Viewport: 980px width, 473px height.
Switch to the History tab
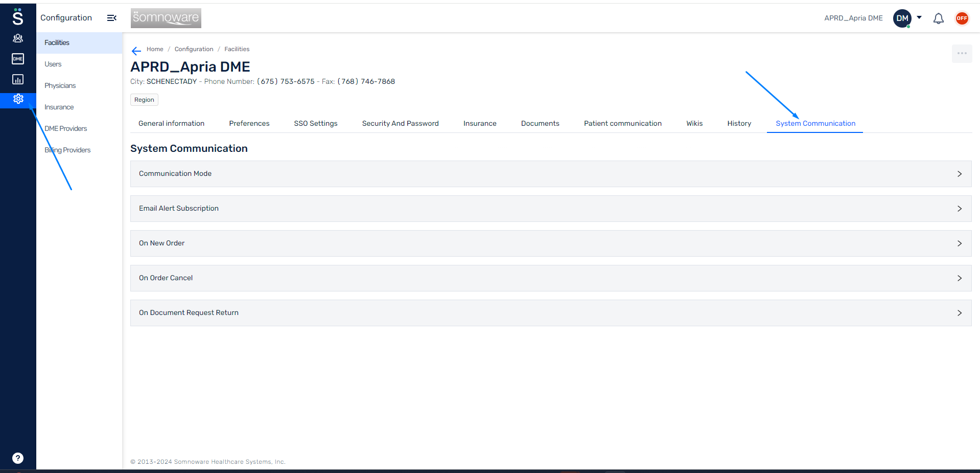pos(739,123)
